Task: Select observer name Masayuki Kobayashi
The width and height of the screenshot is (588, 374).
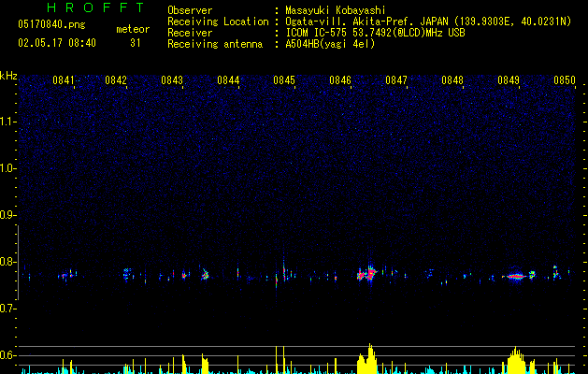Action: [x=336, y=10]
